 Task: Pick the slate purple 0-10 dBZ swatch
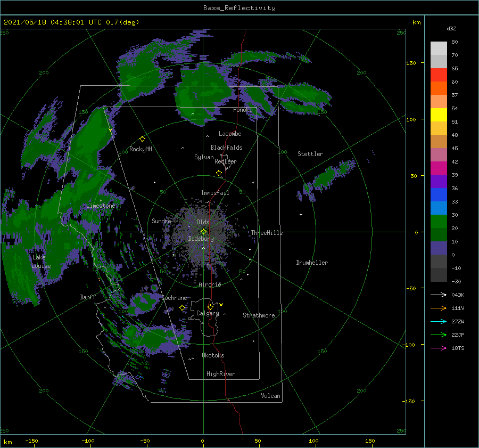[439, 248]
